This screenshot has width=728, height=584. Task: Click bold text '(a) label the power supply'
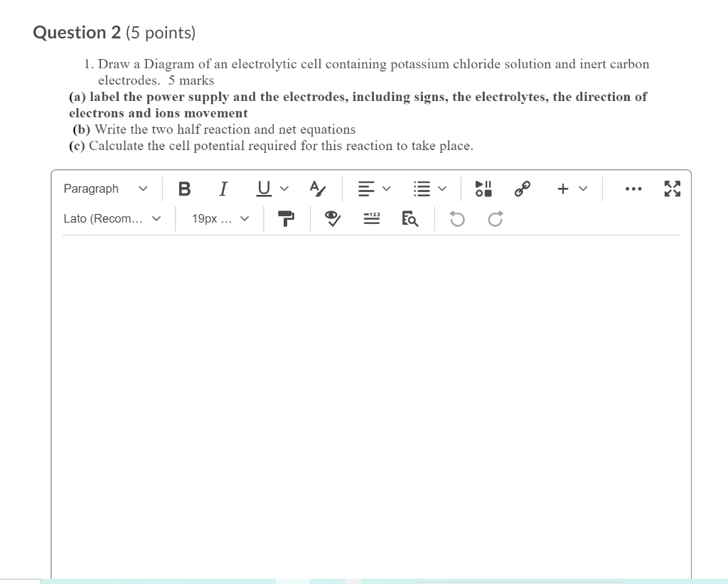[149, 97]
